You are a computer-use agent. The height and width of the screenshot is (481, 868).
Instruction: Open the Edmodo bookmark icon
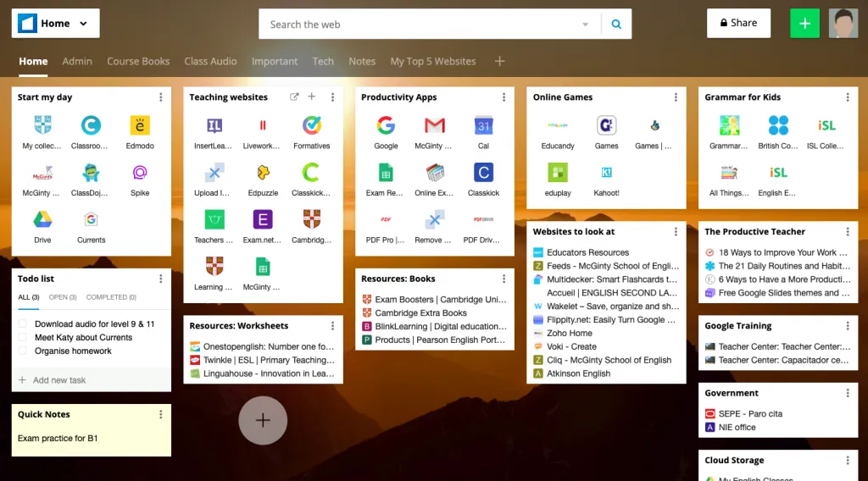click(140, 125)
